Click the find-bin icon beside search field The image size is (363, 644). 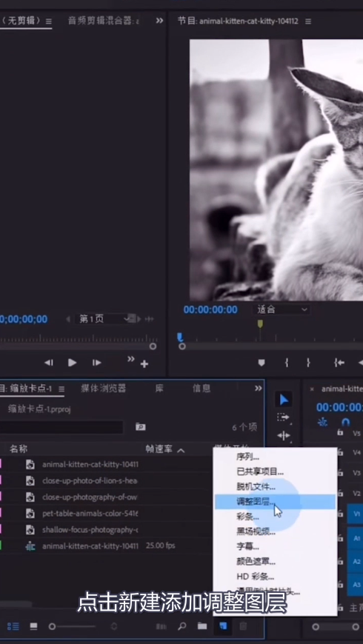click(x=141, y=427)
